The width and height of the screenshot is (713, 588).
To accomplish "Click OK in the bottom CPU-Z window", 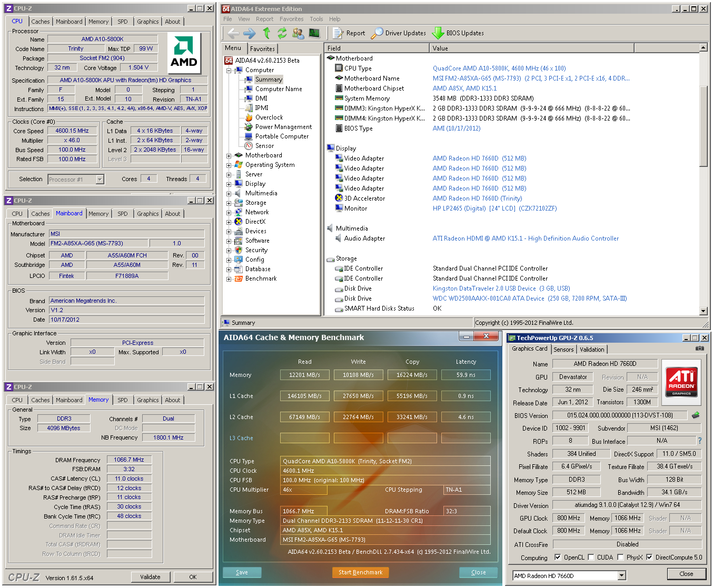I will [193, 577].
